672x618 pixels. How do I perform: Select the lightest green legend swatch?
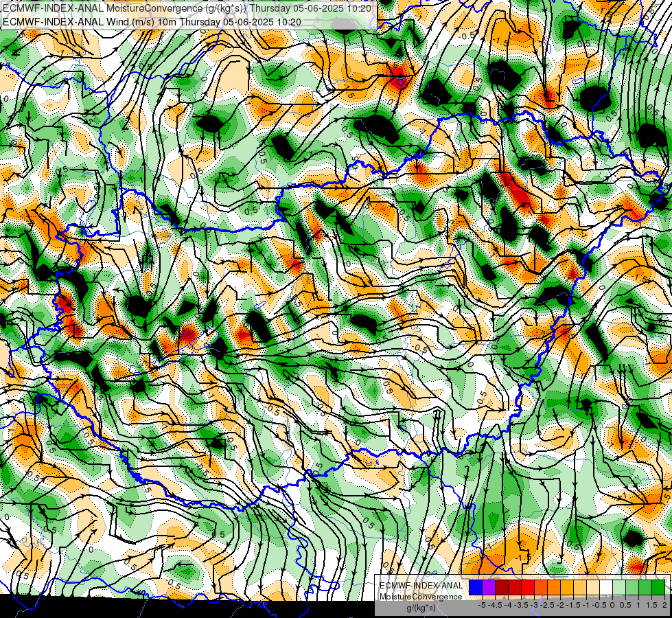point(619,587)
